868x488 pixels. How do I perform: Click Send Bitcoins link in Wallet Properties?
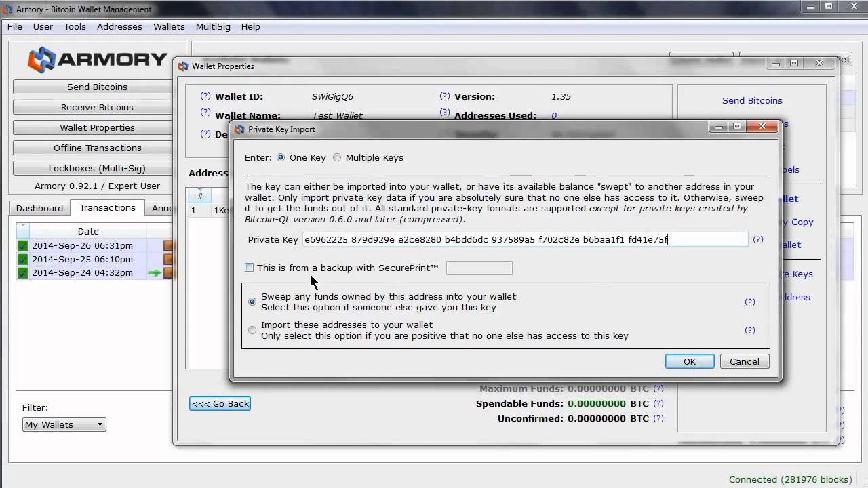tap(752, 100)
